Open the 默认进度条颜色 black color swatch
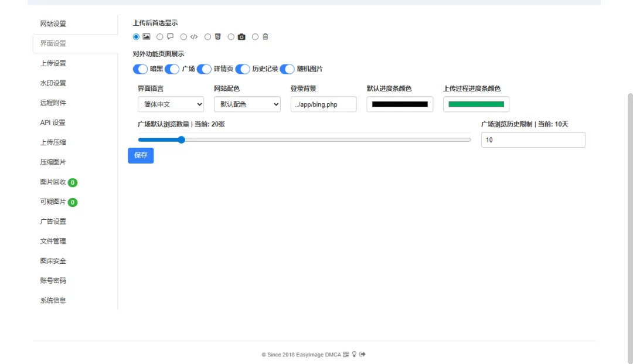This screenshot has width=633, height=364. coord(400,104)
